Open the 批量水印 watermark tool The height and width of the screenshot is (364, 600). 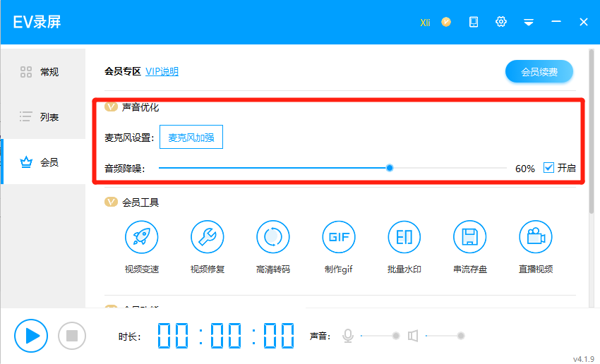coord(404,238)
